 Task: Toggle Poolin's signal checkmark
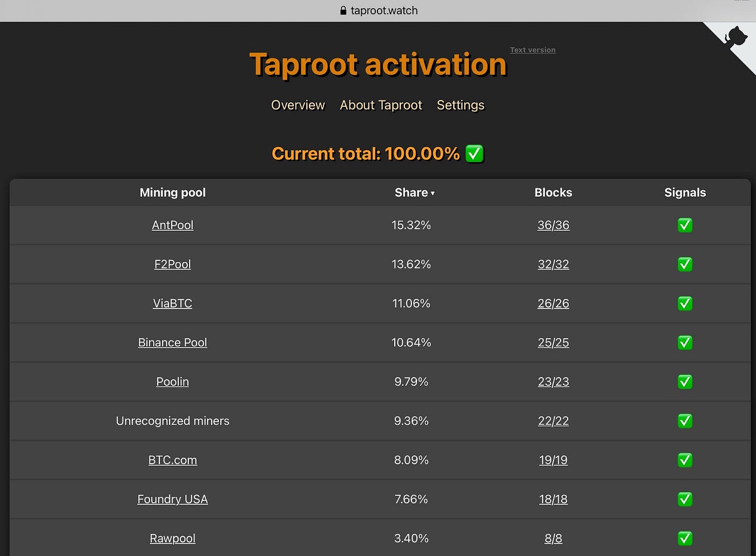point(685,381)
